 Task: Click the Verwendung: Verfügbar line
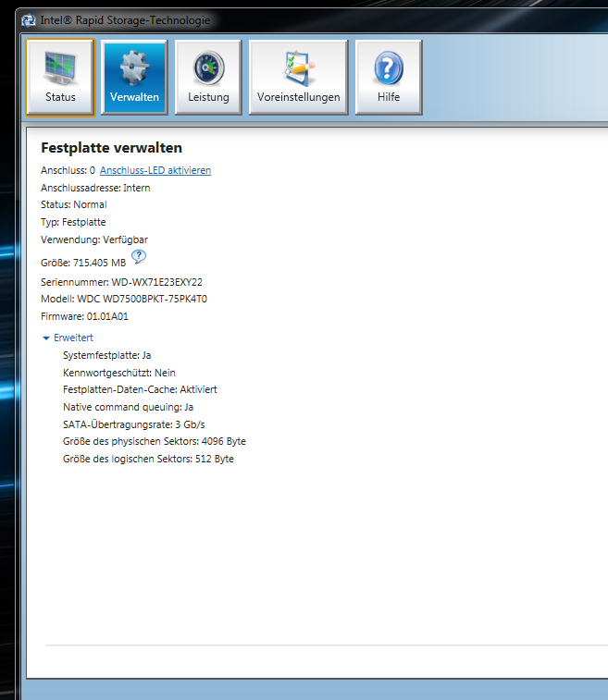coord(93,239)
